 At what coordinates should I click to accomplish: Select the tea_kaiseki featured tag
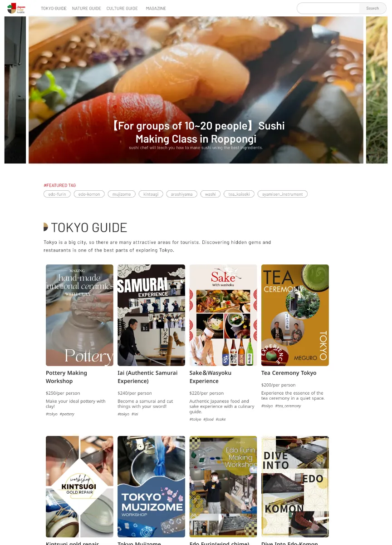(x=239, y=194)
